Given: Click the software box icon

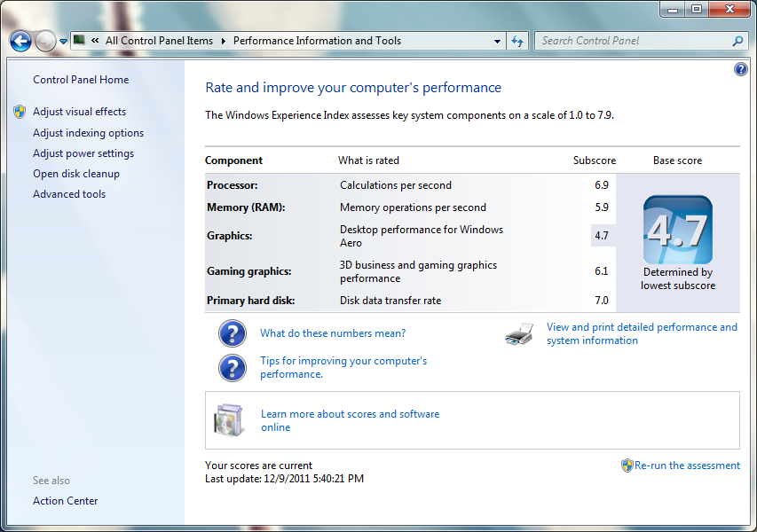Looking at the screenshot, I should coord(228,420).
